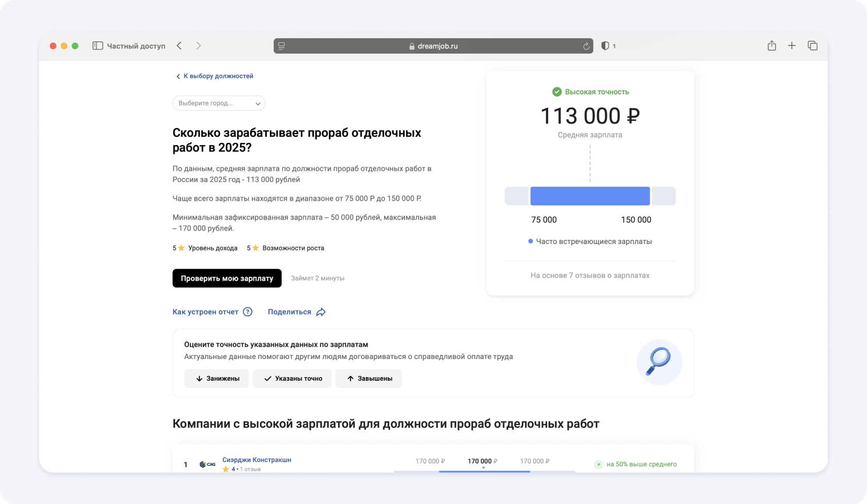
Task: Click the privacy shield icon
Action: (x=605, y=46)
